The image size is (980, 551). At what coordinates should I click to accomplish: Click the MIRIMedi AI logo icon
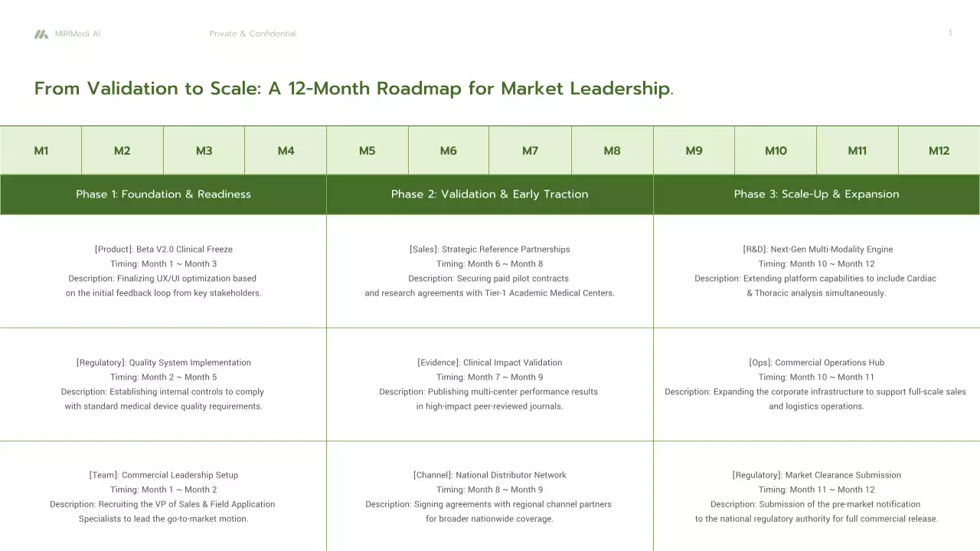coord(41,34)
